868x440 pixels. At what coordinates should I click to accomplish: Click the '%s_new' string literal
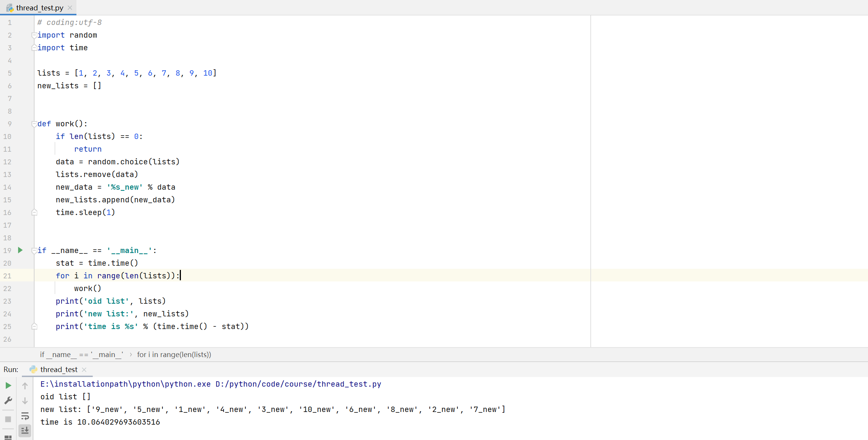pyautogui.click(x=125, y=187)
